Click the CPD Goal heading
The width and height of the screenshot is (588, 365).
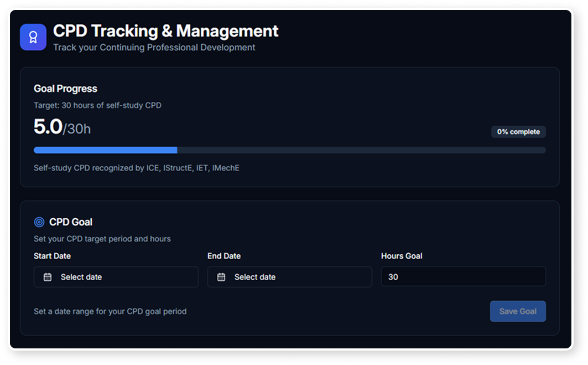point(70,222)
